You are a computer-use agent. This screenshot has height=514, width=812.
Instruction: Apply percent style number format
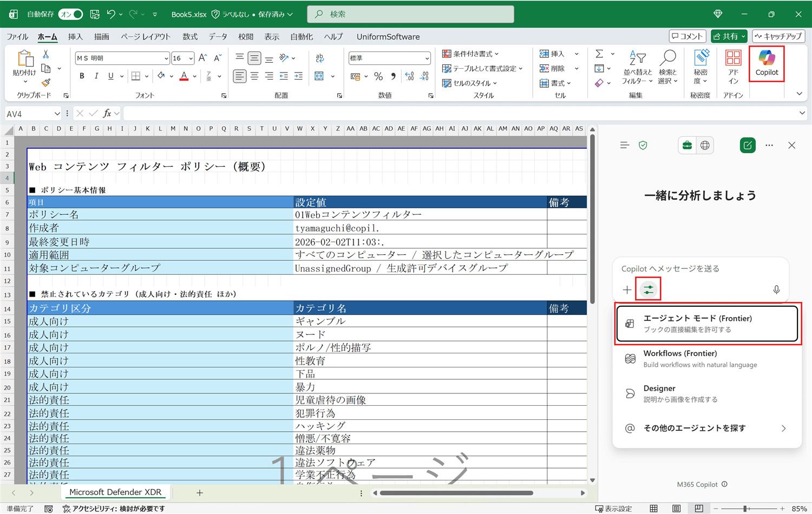pyautogui.click(x=378, y=76)
